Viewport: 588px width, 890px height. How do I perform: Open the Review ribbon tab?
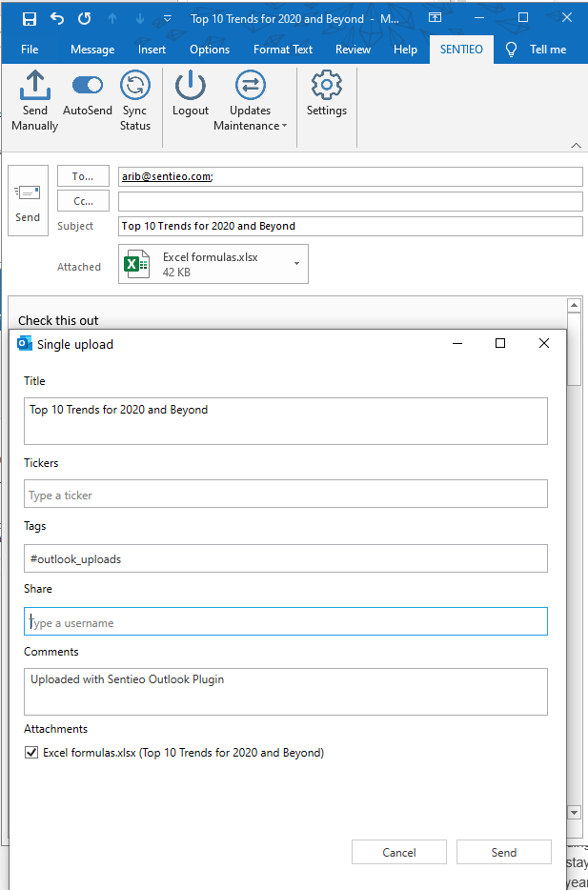click(353, 50)
